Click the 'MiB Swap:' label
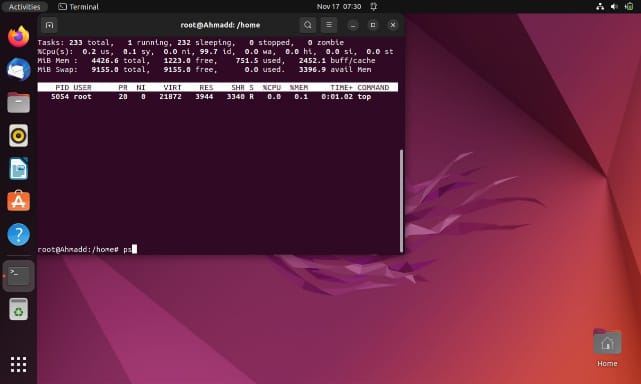The image size is (641, 384). coord(58,70)
